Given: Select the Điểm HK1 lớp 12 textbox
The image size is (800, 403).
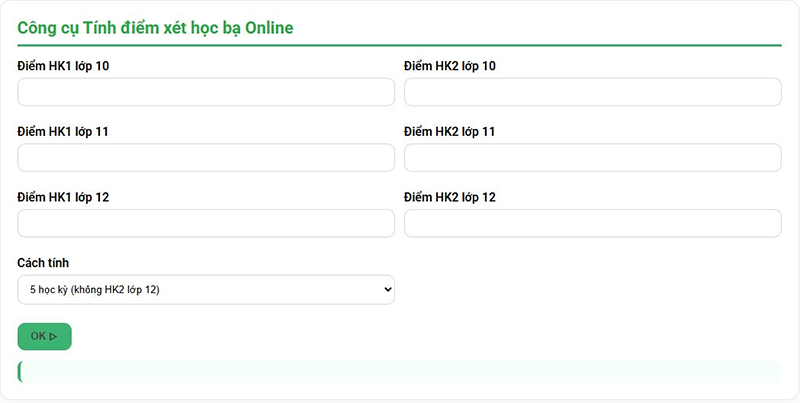Looking at the screenshot, I should point(206,223).
